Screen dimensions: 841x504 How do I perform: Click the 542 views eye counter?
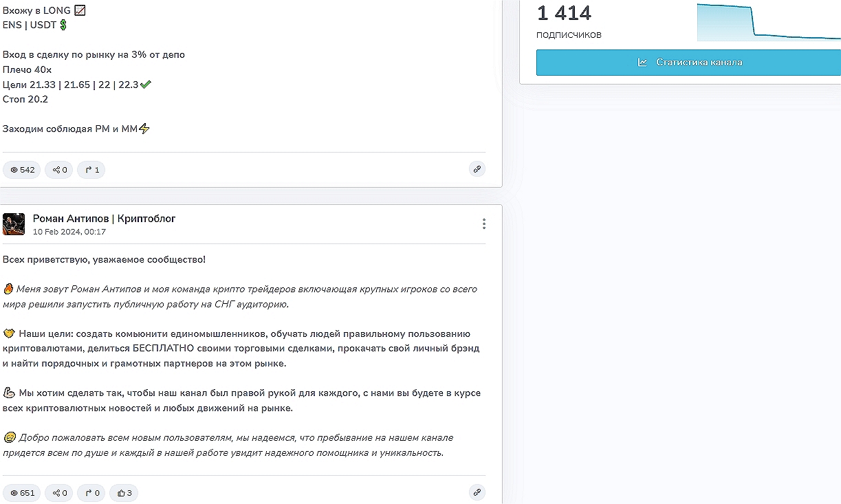point(22,170)
